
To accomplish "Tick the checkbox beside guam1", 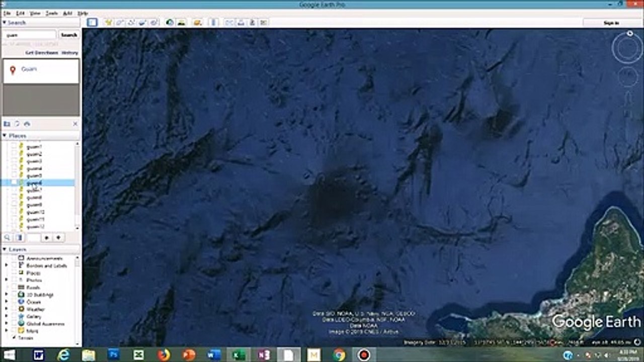I will [14, 147].
